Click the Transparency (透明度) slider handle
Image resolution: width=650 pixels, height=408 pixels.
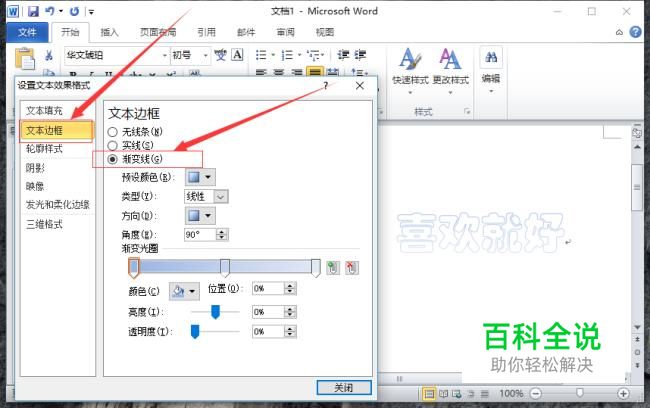[x=195, y=332]
